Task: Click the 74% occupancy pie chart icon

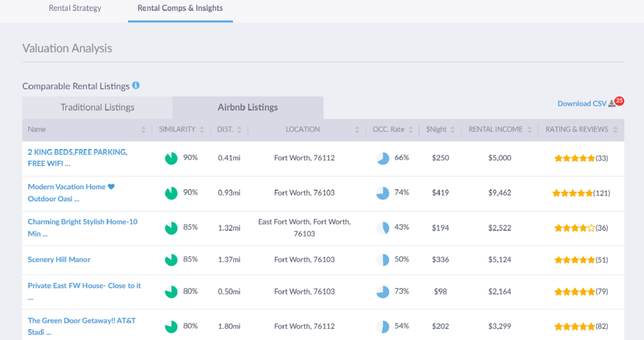Action: (x=383, y=193)
